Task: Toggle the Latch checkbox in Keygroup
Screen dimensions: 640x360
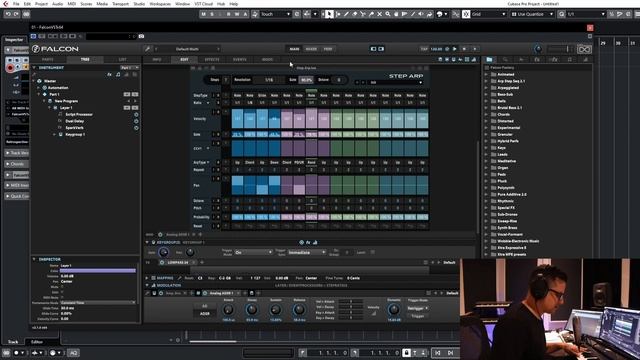Action: point(372,253)
